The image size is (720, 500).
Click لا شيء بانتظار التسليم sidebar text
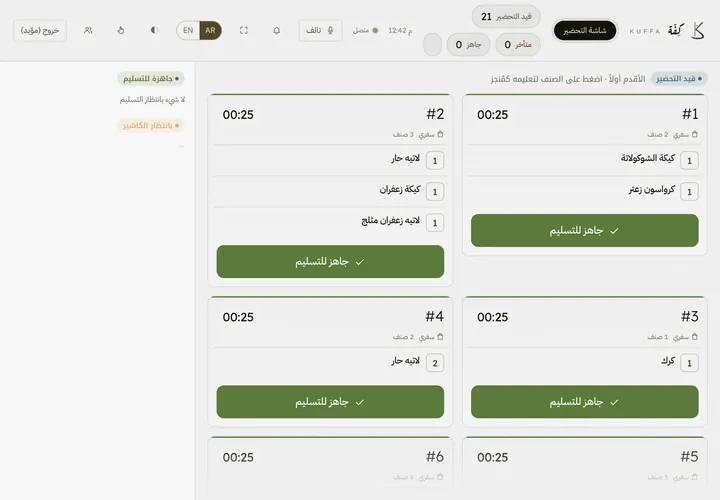pos(152,100)
